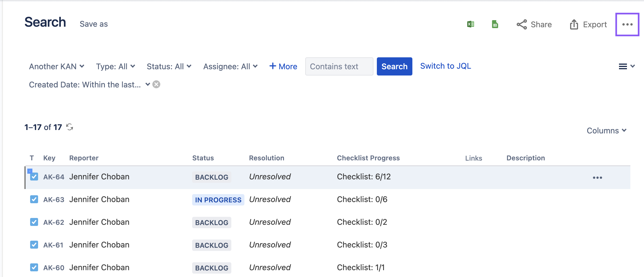
Task: Expand the Another KAN project dropdown
Action: (57, 66)
